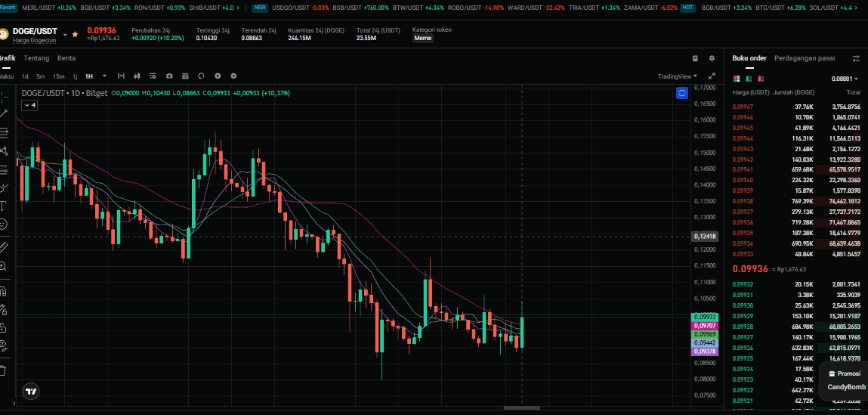Click the trash remove drawings icon
This screenshot has height=415, width=868.
click(4, 370)
